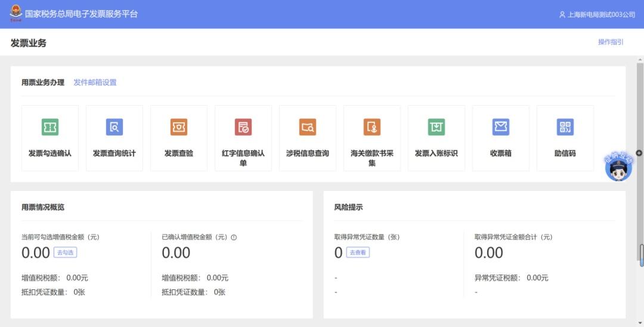
Task: Open the 发票勾选确认 green ticket icon
Action: 49,127
